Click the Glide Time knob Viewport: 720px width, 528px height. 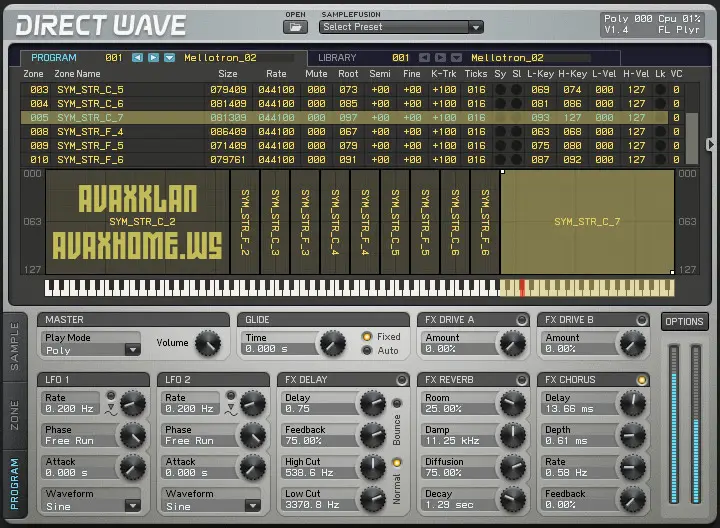point(333,343)
